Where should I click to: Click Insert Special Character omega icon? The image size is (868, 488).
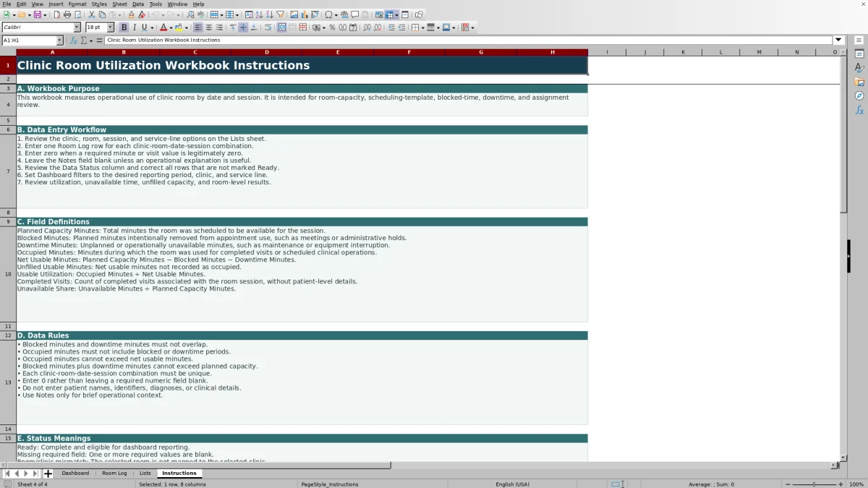(328, 14)
